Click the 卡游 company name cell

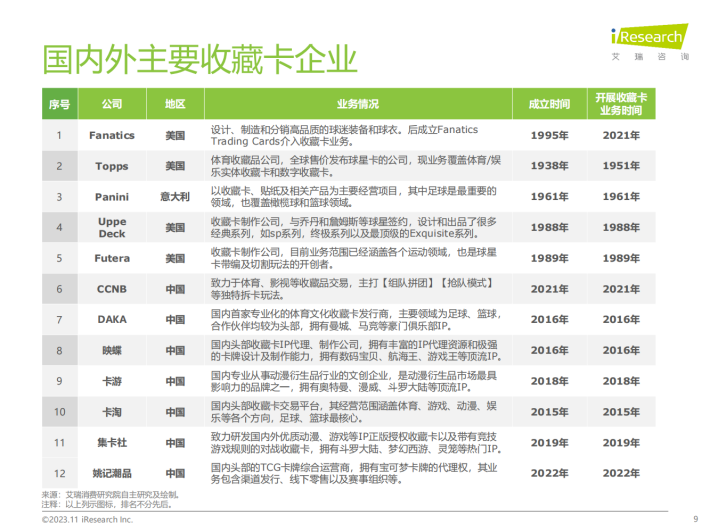pos(112,381)
